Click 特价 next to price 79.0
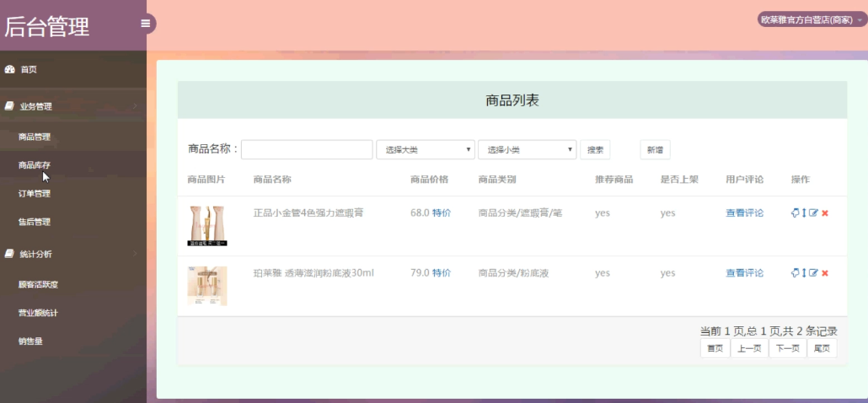This screenshot has height=403, width=868. [442, 273]
